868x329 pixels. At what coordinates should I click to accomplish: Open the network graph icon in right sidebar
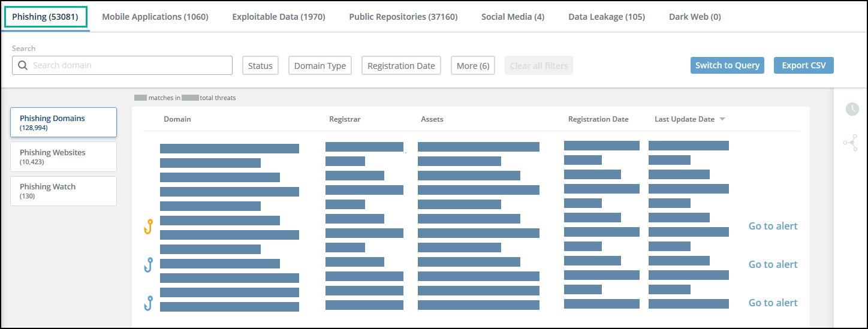pyautogui.click(x=851, y=143)
